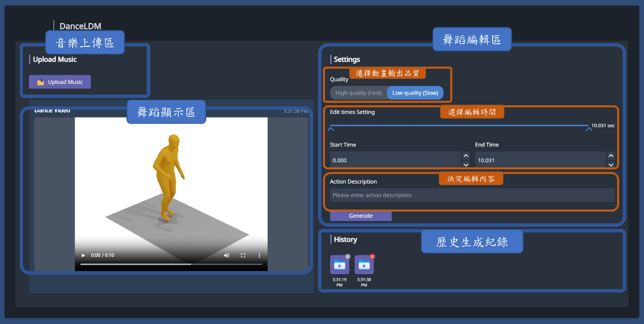Select Low quality (Slow) option
644x324 pixels.
[415, 93]
